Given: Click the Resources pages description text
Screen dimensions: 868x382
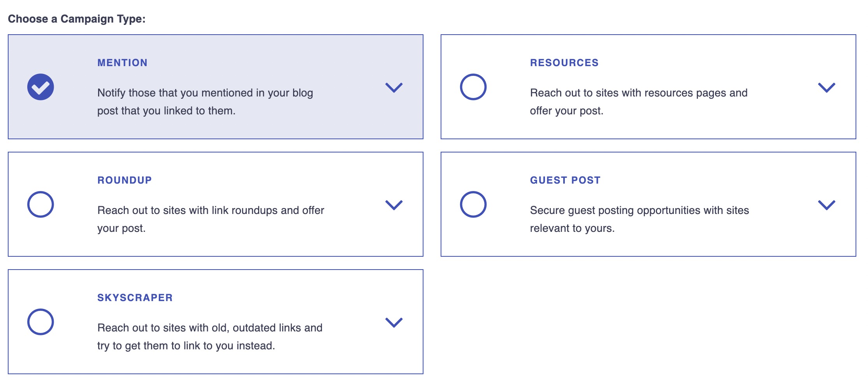Looking at the screenshot, I should click(638, 102).
